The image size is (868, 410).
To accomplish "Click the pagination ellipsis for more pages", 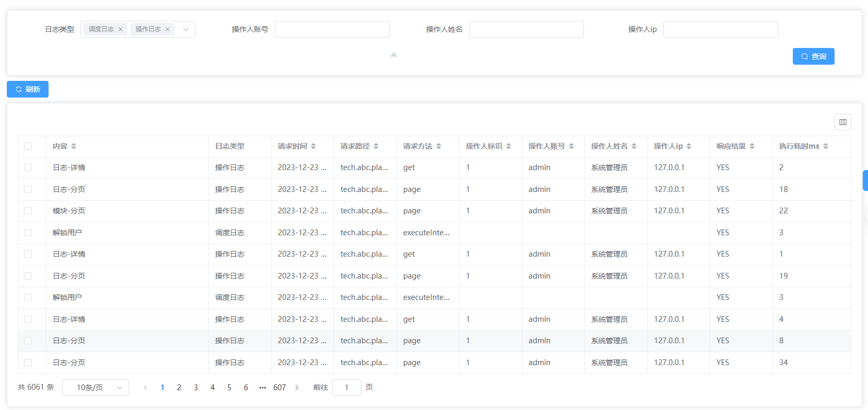I will click(x=263, y=388).
